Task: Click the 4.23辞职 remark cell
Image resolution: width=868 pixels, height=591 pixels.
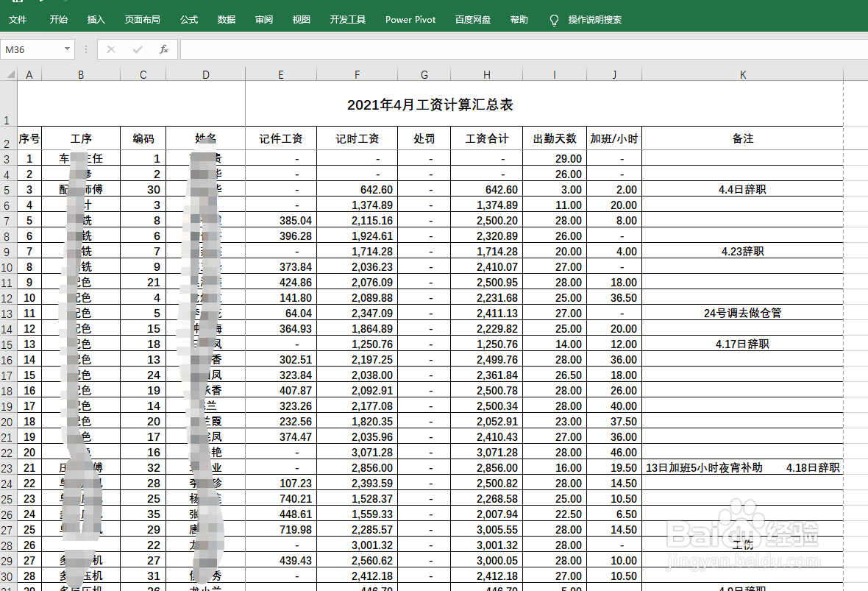Action: tap(742, 252)
